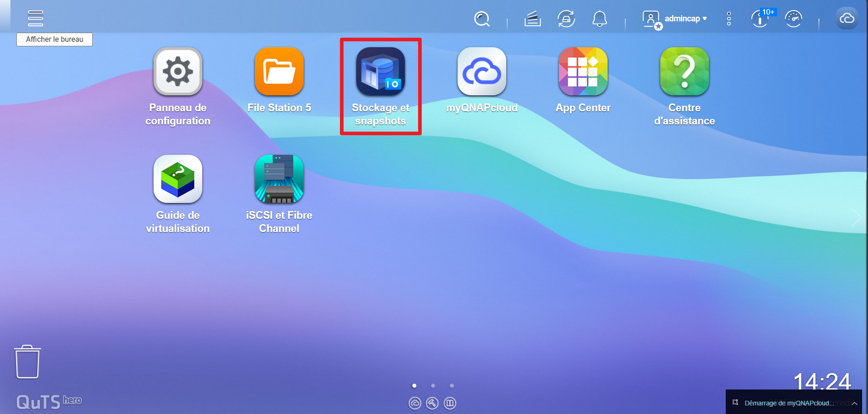Click the Démarrage de myQNAPcloud notification text
868x414 pixels.
(x=789, y=403)
